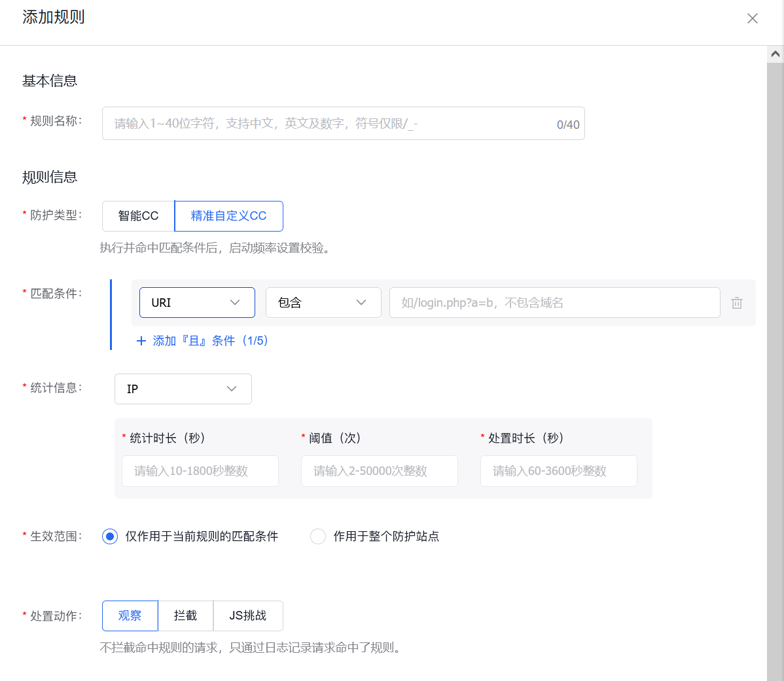Image resolution: width=784 pixels, height=681 pixels.
Task: Click the 阈值（次）input field
Action: click(379, 471)
